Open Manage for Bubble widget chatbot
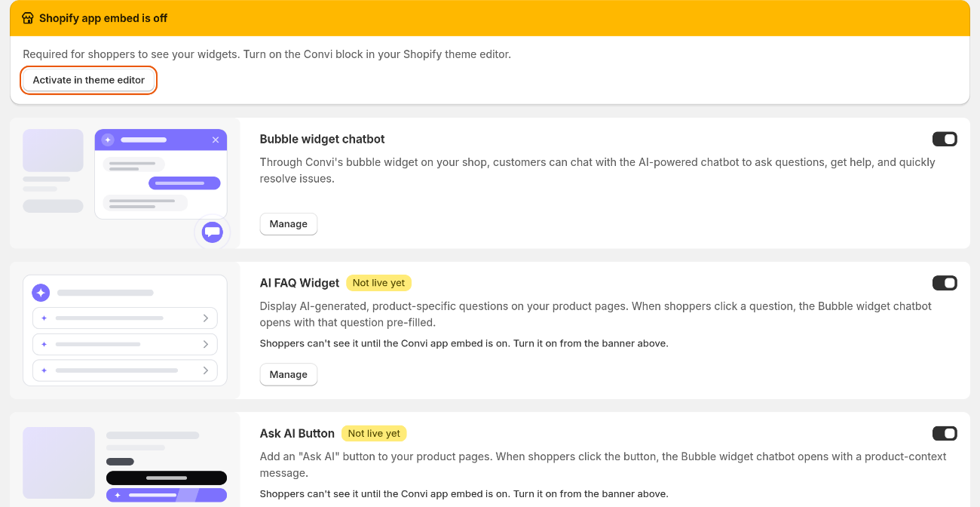The image size is (980, 507). 289,224
